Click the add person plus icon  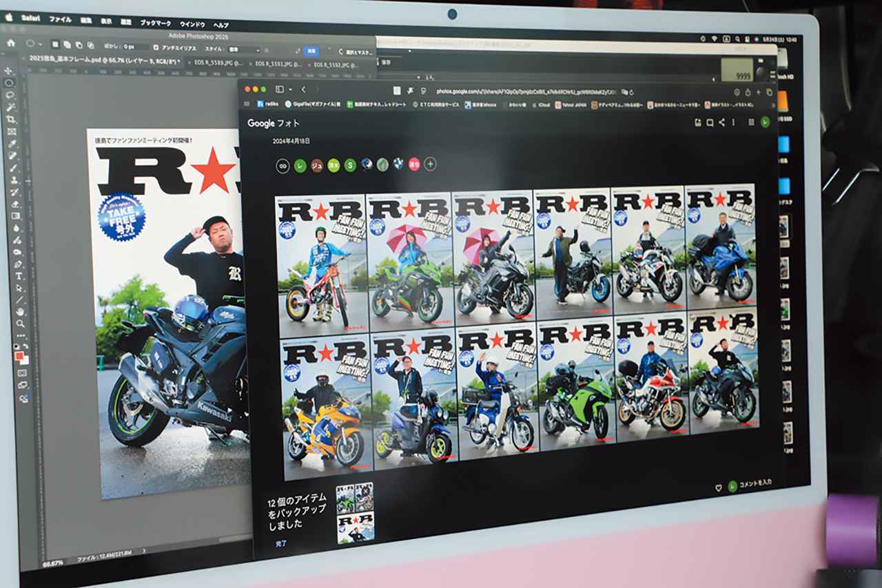430,165
